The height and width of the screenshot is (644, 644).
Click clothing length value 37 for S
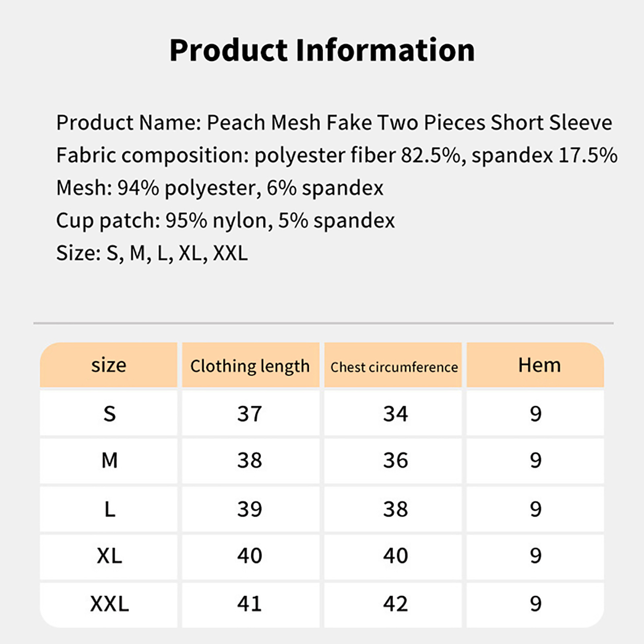[x=250, y=414]
